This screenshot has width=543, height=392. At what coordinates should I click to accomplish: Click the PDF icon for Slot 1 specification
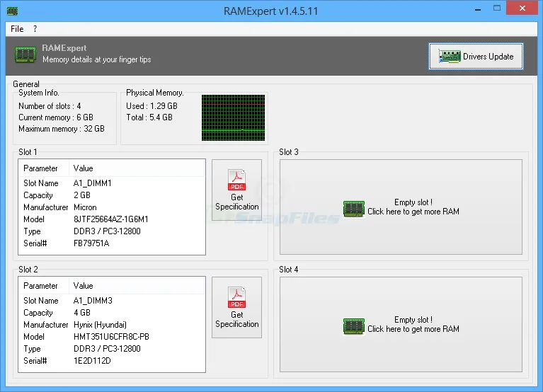click(236, 180)
